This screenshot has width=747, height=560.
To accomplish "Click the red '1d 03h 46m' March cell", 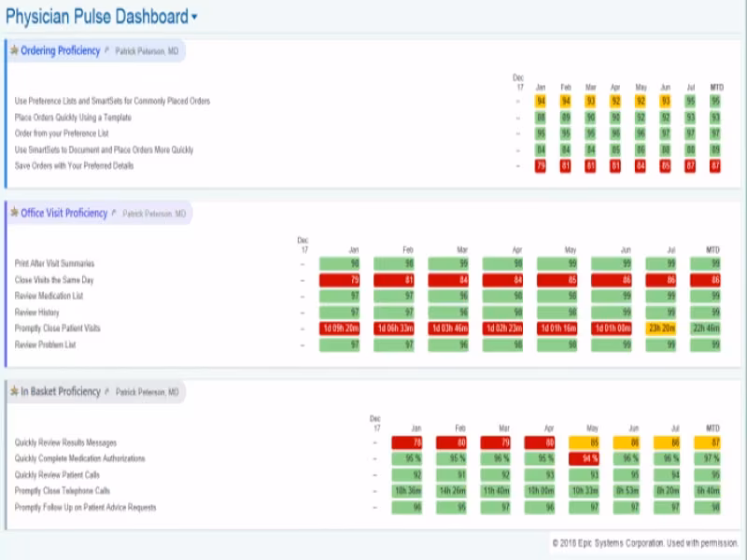I will (448, 329).
